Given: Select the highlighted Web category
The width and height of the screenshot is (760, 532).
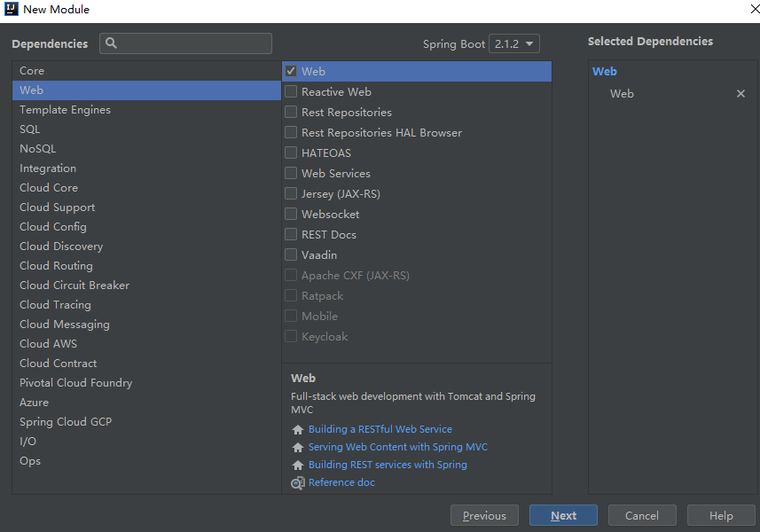Looking at the screenshot, I should [x=146, y=90].
